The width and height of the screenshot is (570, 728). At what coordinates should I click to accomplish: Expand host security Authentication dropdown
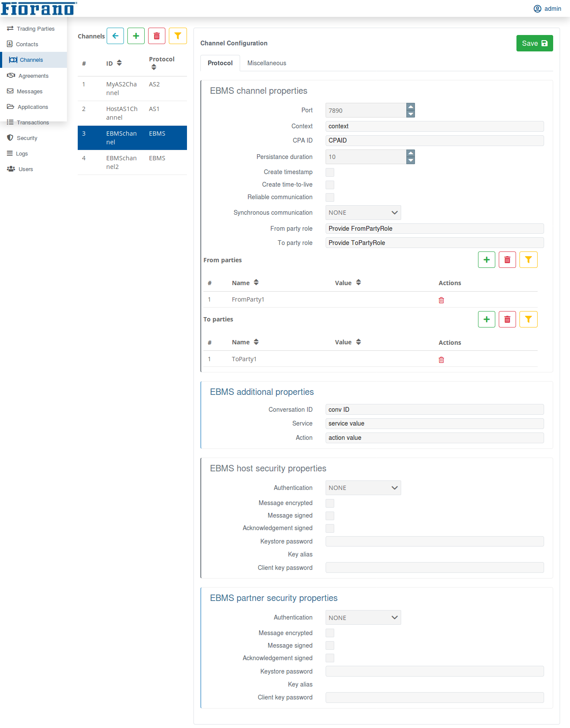click(363, 488)
